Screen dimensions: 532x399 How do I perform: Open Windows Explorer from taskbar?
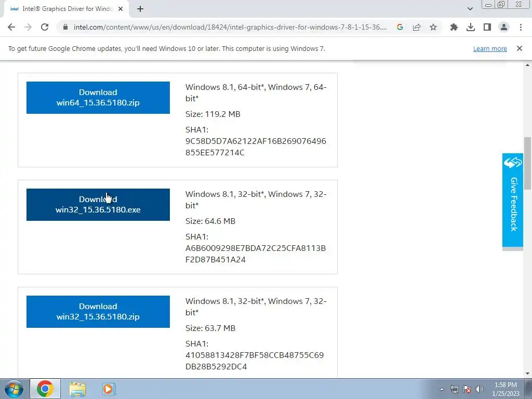77,389
